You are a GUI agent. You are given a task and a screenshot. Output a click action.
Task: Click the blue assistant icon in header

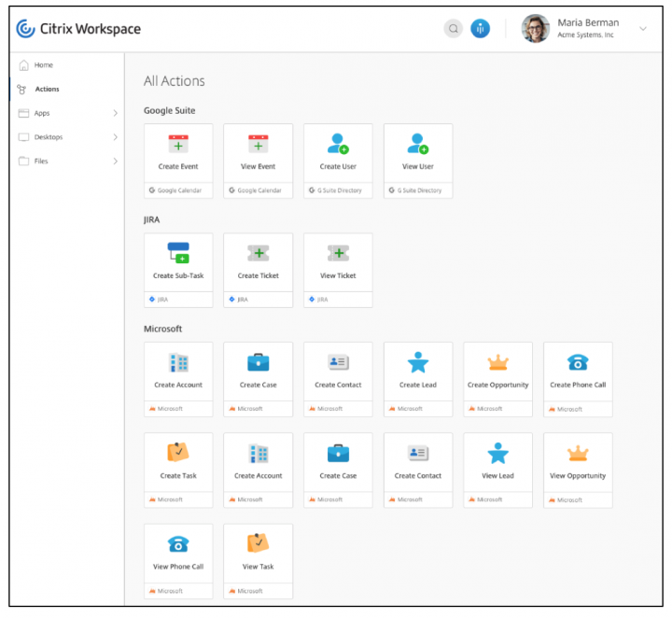coord(480,29)
